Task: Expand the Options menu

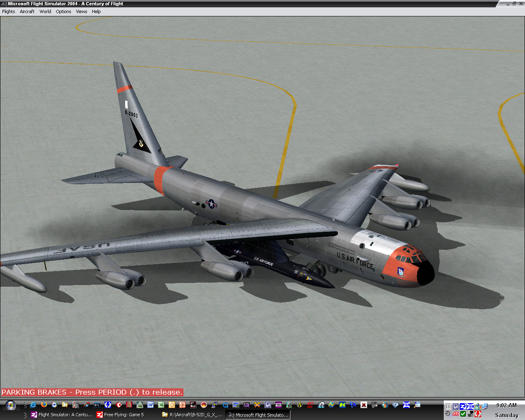Action: click(64, 11)
